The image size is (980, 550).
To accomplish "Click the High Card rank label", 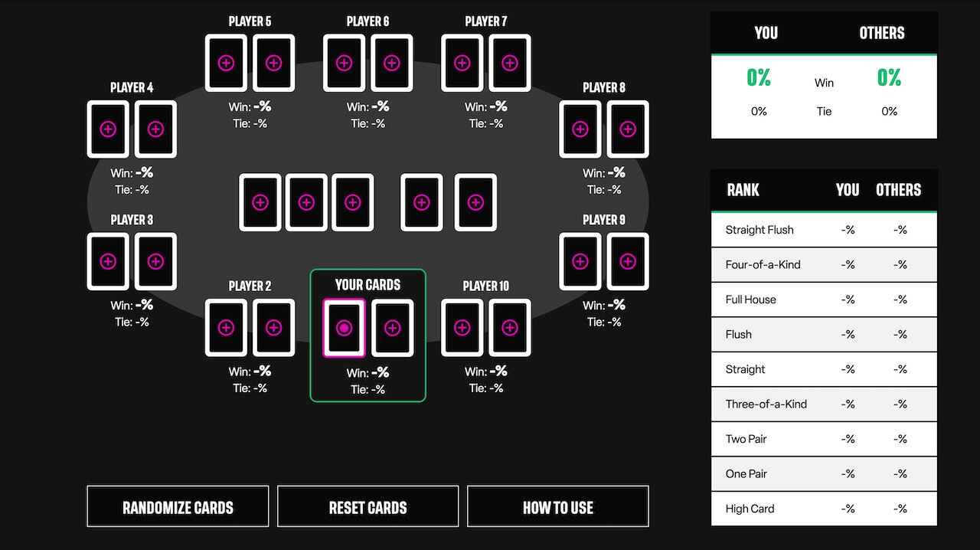I will (x=750, y=509).
